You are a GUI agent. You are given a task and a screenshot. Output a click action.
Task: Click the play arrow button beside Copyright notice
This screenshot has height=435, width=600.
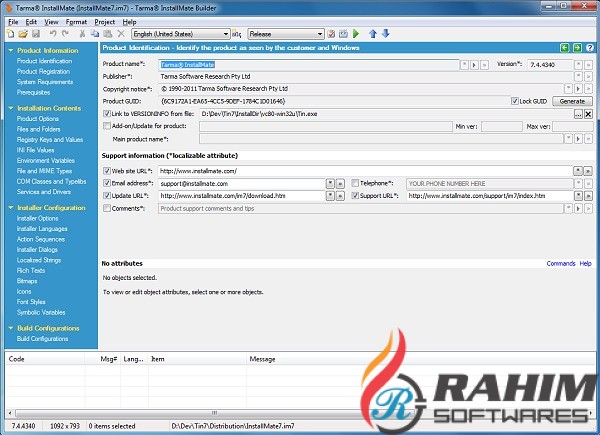[578, 89]
